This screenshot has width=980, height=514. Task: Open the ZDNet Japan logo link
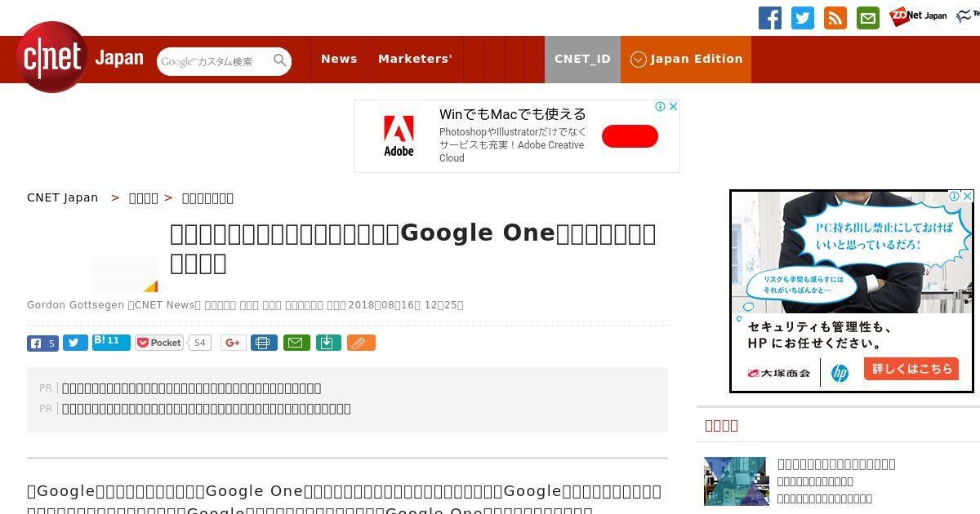tap(918, 16)
